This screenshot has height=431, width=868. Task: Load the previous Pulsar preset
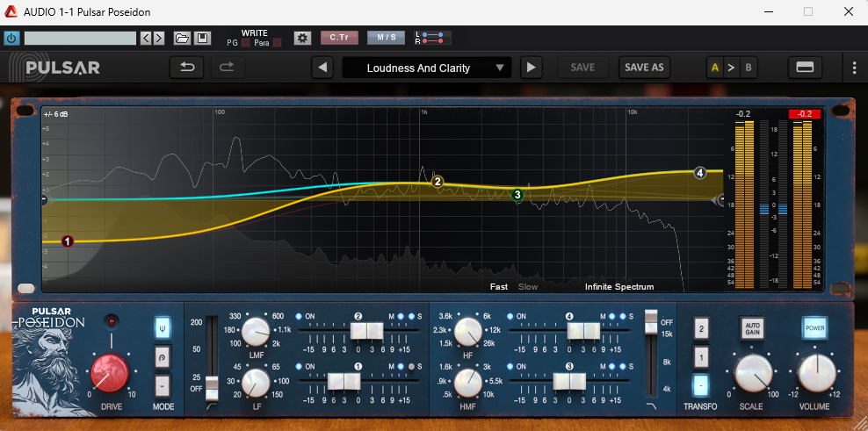[322, 68]
